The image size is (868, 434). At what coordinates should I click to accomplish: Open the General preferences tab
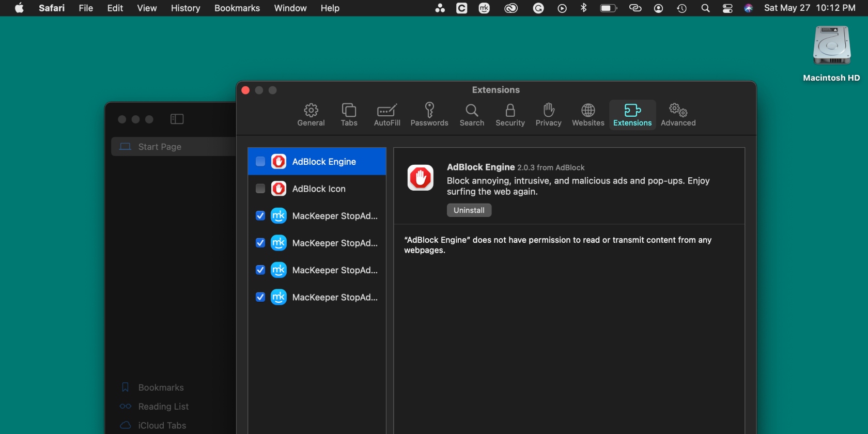pos(311,115)
